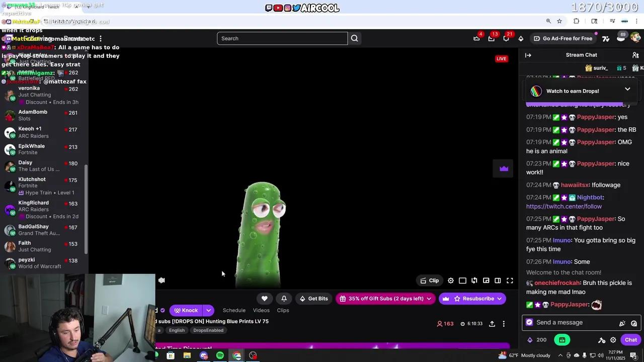Open Klutchshot Hype Train channel
Image resolution: width=644 pixels, height=362 pixels.
pyautogui.click(x=44, y=186)
